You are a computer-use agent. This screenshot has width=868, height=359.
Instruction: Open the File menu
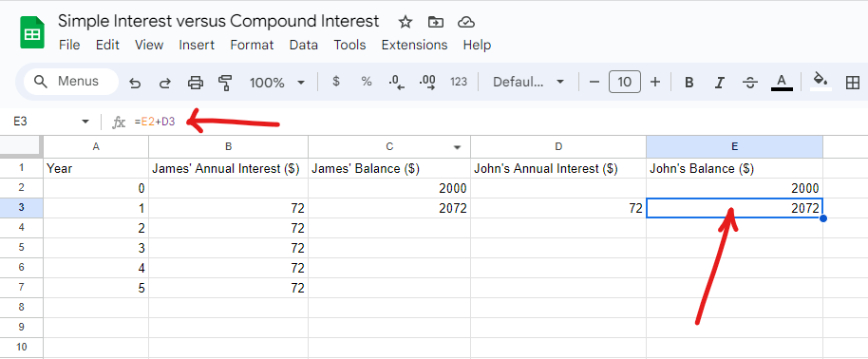(x=69, y=46)
